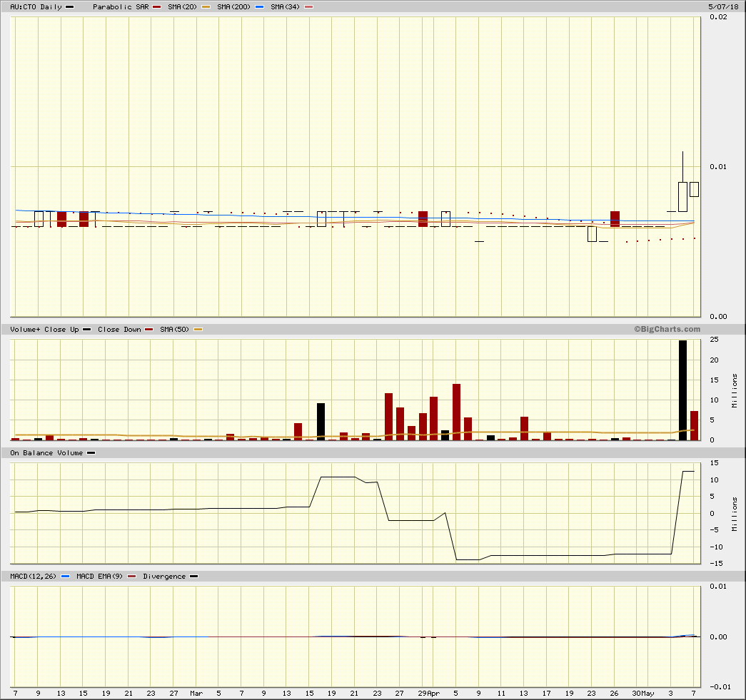Click the SMA(50) volume legend label
The height and width of the screenshot is (700, 746).
(175, 329)
